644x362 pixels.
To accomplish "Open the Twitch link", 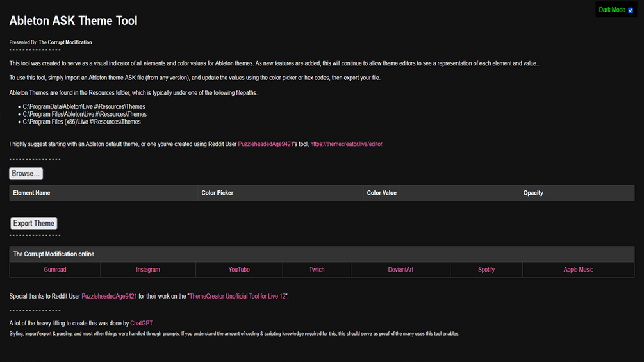I will pyautogui.click(x=317, y=270).
